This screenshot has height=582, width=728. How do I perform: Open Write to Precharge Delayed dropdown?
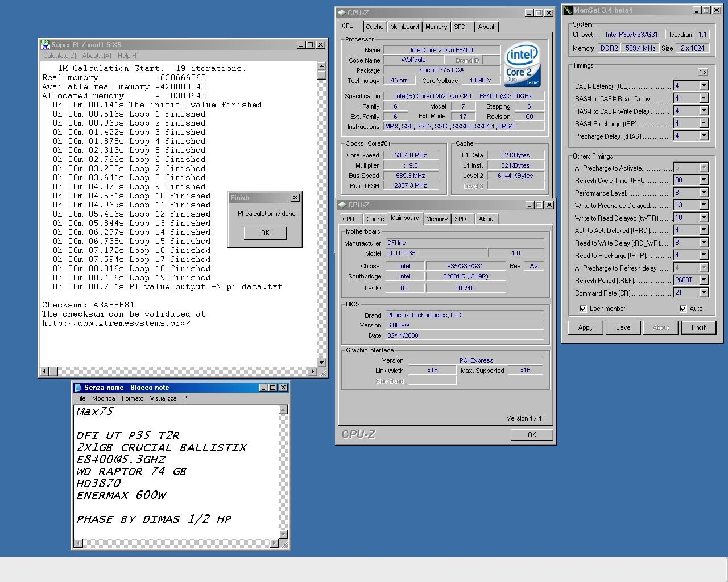coord(704,205)
